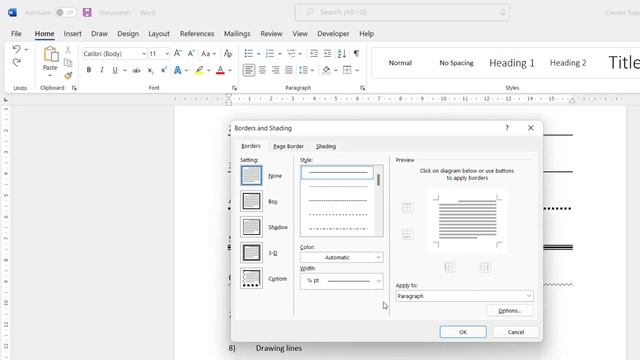Center text alignment icon
Image resolution: width=640 pixels, height=360 pixels.
point(262,70)
